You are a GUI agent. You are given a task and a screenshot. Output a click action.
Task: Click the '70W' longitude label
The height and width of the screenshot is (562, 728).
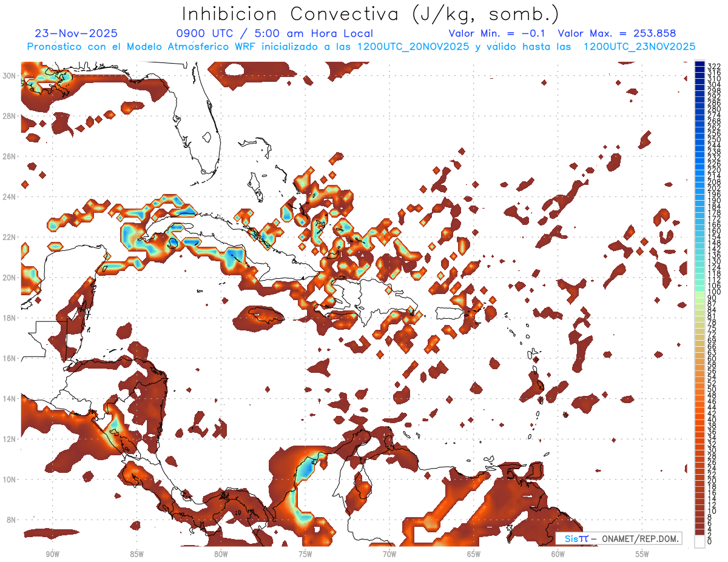(x=389, y=554)
